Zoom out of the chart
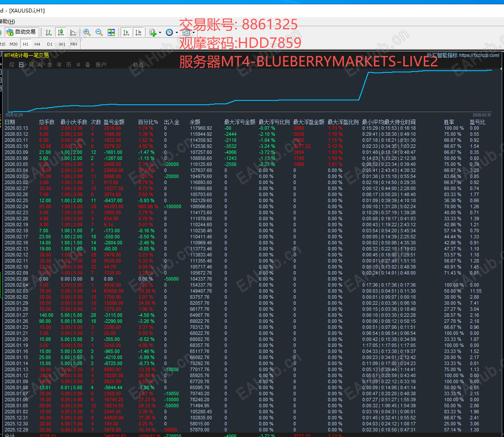 [99, 32]
